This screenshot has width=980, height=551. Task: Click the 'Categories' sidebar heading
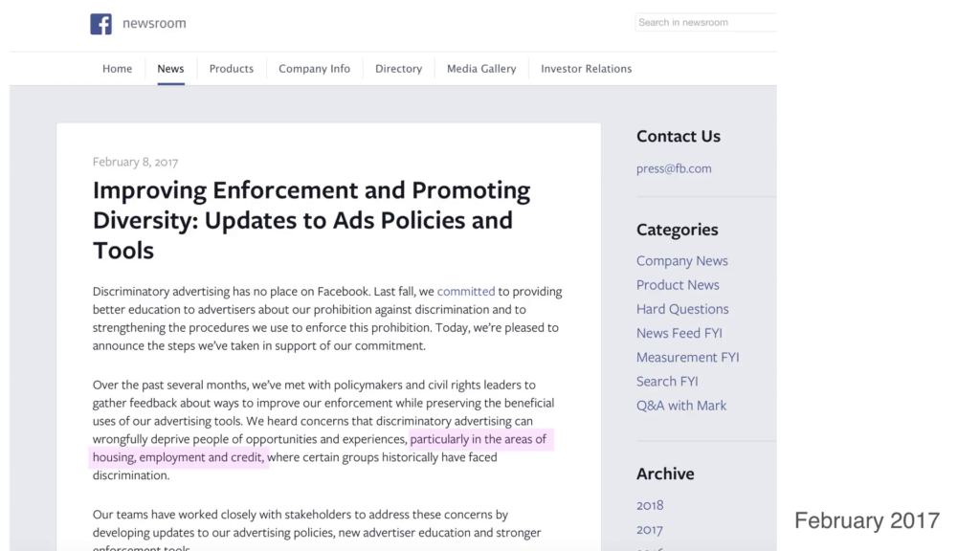(x=677, y=230)
